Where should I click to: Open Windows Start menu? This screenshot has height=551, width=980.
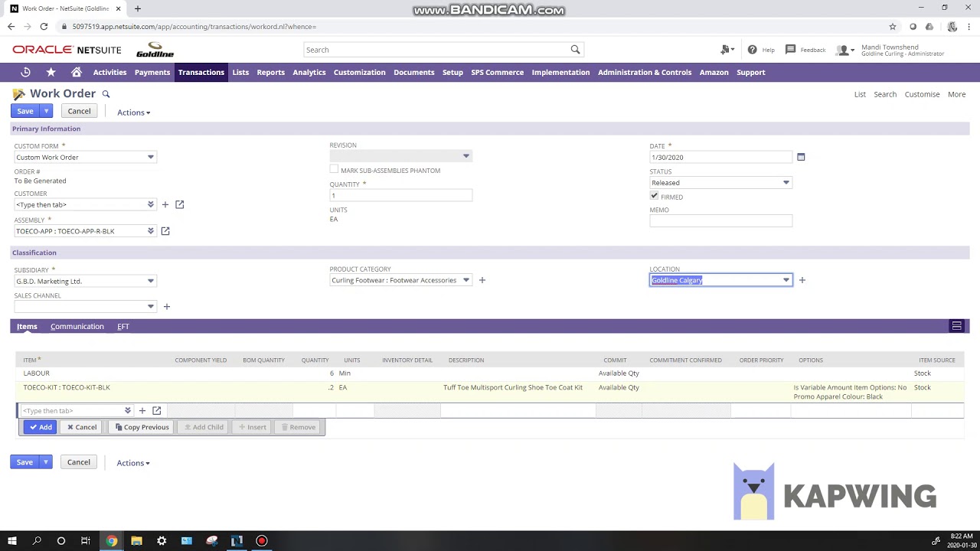pyautogui.click(x=12, y=540)
